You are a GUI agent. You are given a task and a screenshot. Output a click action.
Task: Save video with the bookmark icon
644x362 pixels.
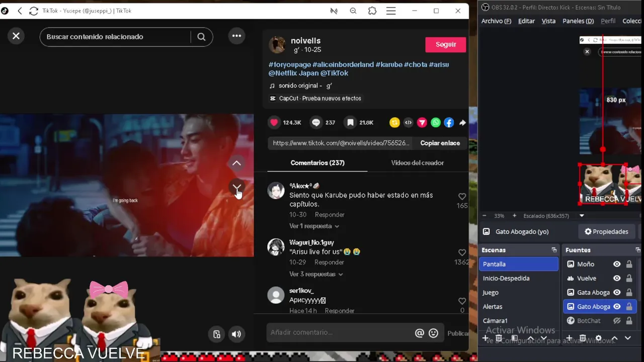point(351,122)
